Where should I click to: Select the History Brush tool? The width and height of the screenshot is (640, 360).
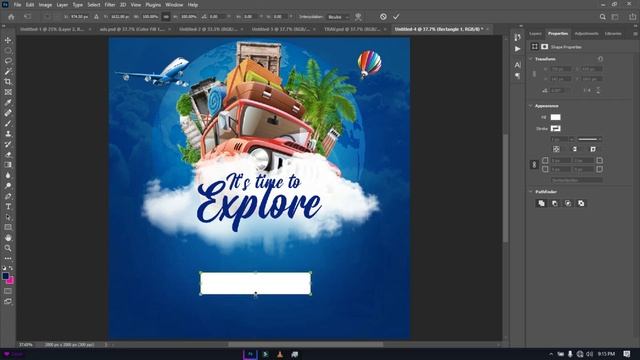(x=8, y=144)
